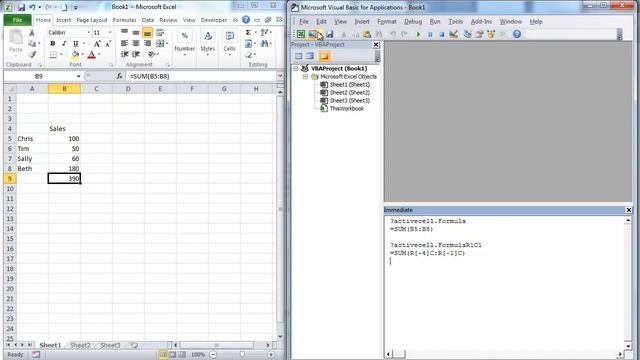Toggle Wrap Text button in Excel
Screen dimensions: 640x360
coord(160,33)
